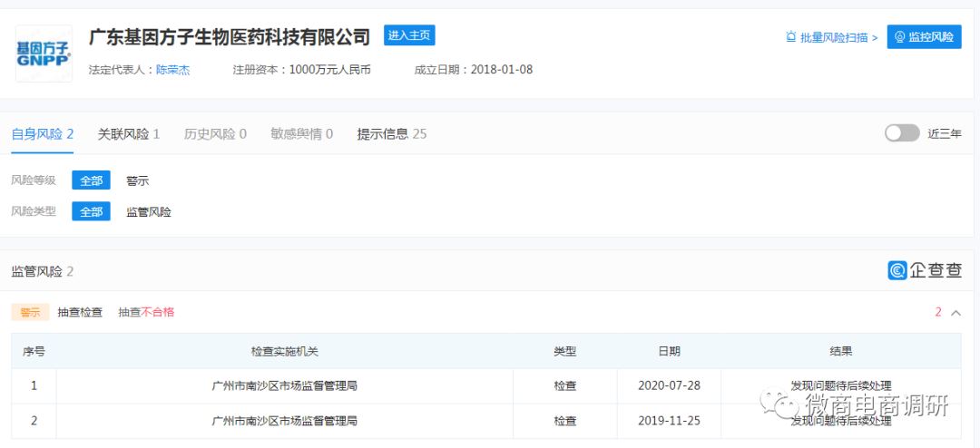
Task: Switch to 历史风险 tab
Action: 215,133
